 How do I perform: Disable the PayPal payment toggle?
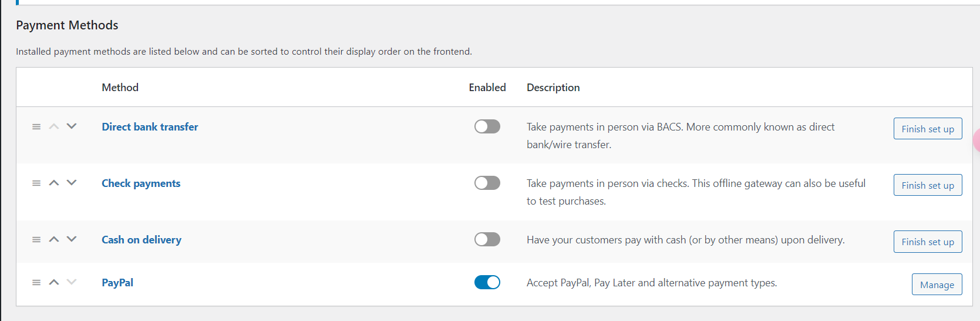click(x=487, y=283)
